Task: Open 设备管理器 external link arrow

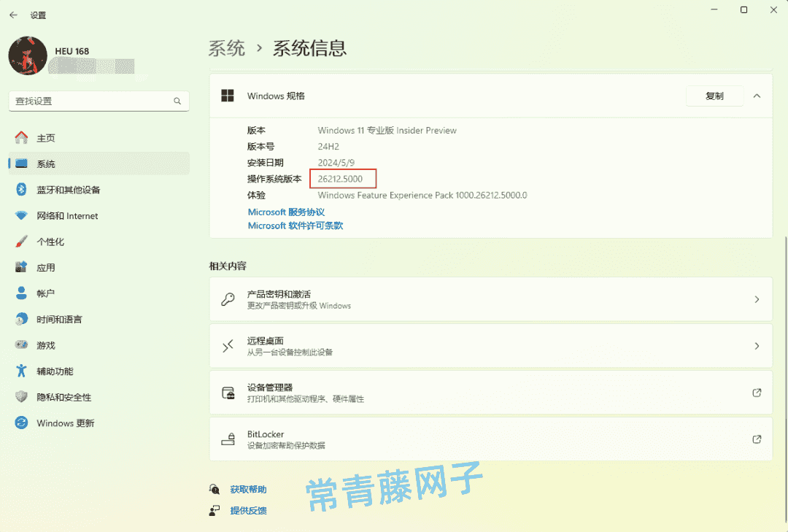Action: pos(757,393)
